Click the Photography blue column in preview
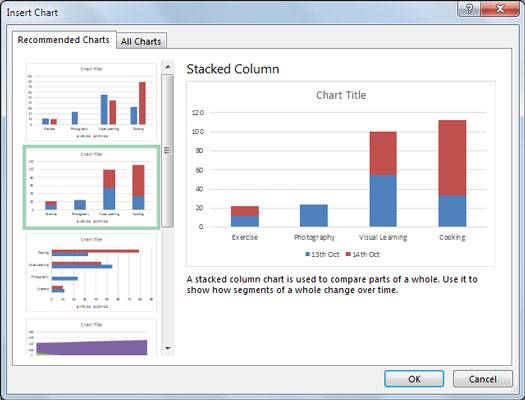 (314, 216)
